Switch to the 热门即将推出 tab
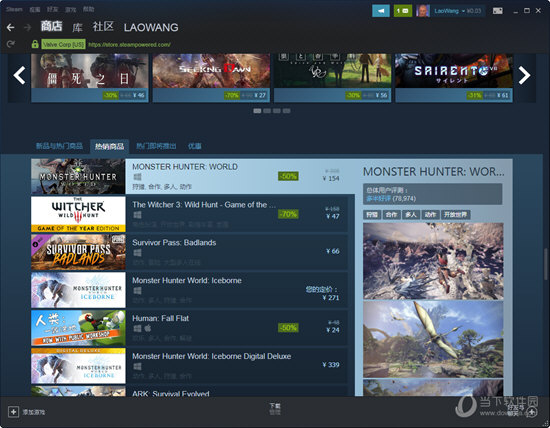 tap(156, 146)
